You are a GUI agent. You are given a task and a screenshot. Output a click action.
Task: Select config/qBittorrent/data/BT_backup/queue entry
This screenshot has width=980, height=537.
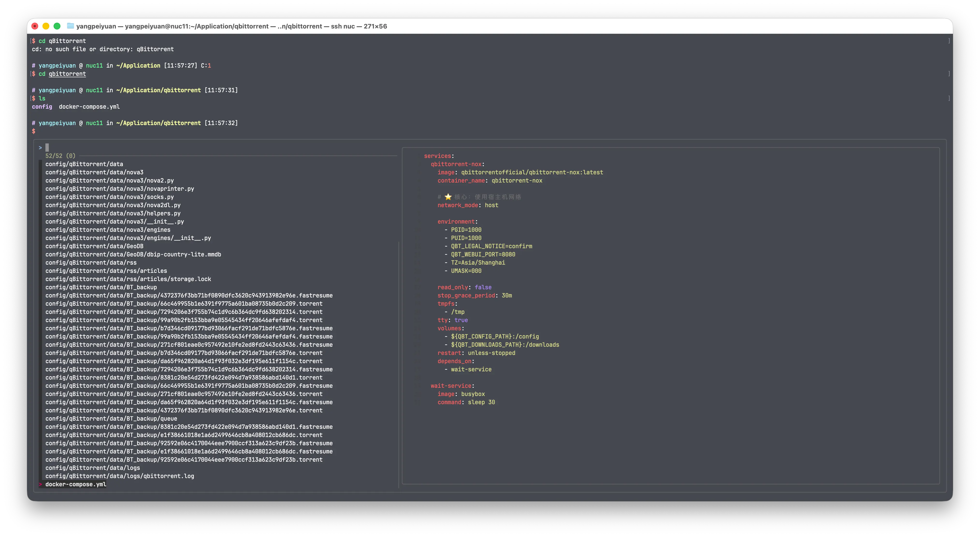point(111,419)
